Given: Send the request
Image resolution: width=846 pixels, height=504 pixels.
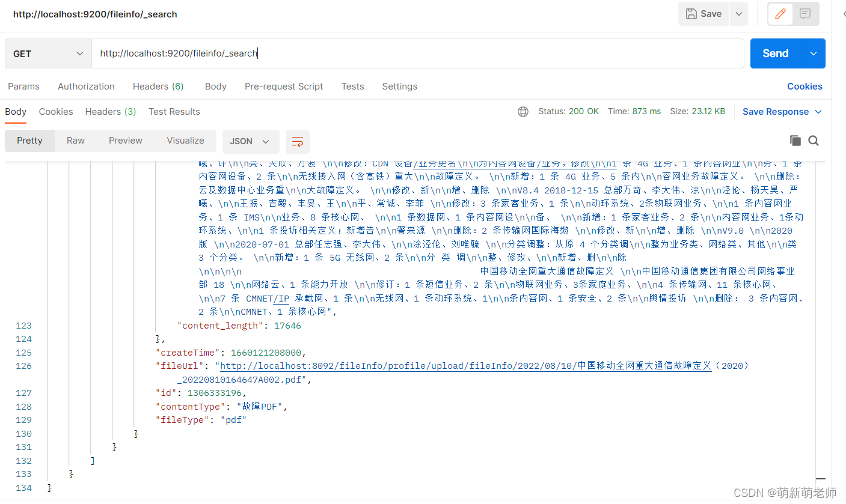Looking at the screenshot, I should 776,53.
